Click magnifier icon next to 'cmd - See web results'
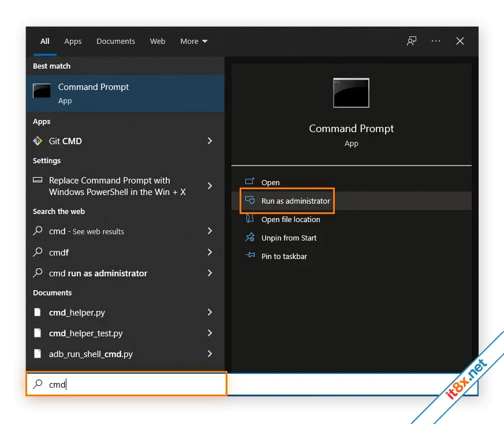Screen dimensions: 504x424 pyautogui.click(x=38, y=231)
